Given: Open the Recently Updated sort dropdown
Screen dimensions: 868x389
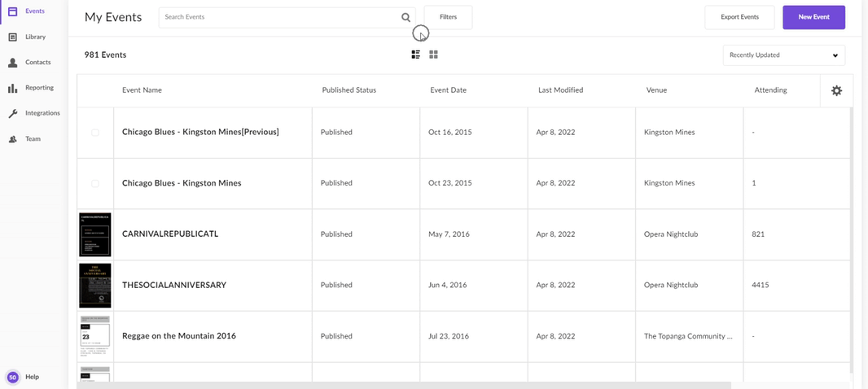Looking at the screenshot, I should (x=784, y=55).
